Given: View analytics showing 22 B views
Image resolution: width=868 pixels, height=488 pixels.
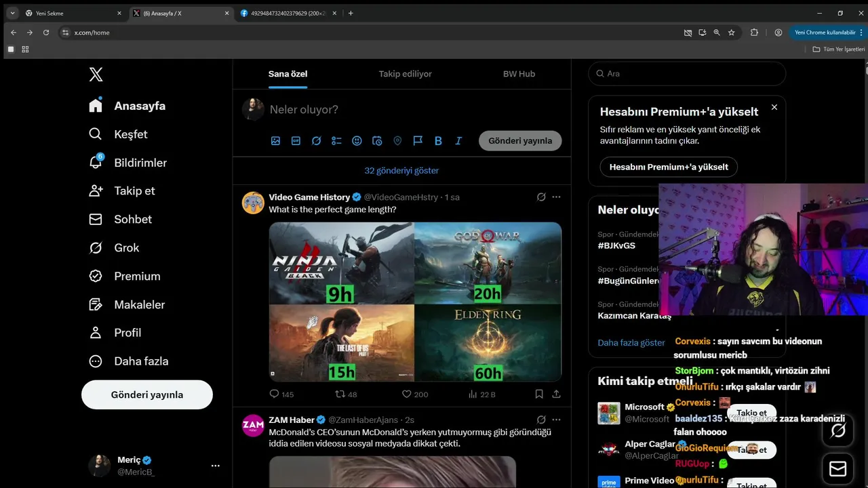Looking at the screenshot, I should (481, 394).
